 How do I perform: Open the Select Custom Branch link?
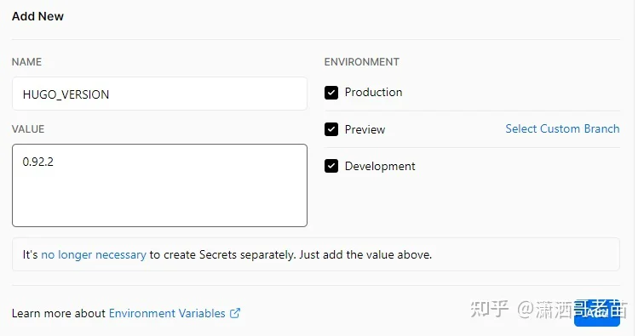562,128
